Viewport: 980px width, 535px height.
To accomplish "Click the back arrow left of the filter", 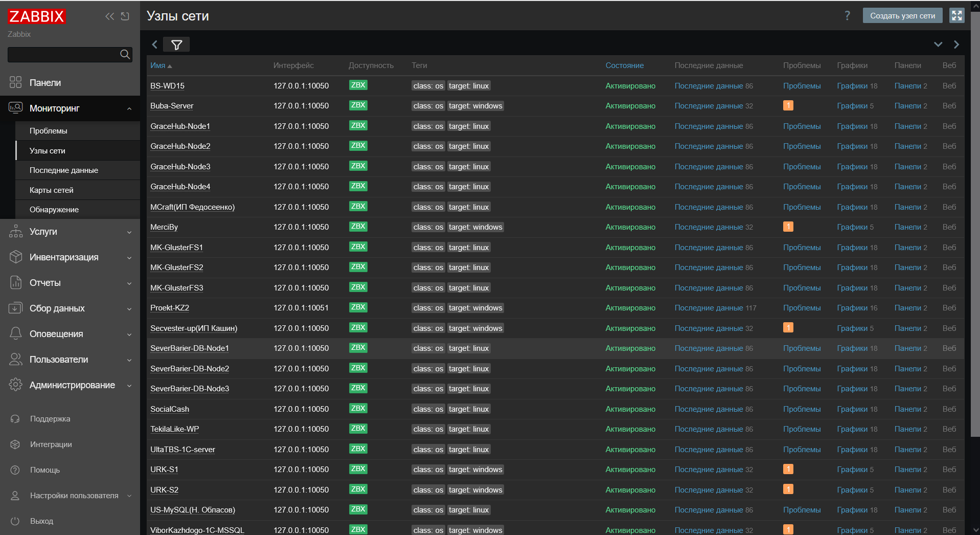I will pyautogui.click(x=154, y=44).
